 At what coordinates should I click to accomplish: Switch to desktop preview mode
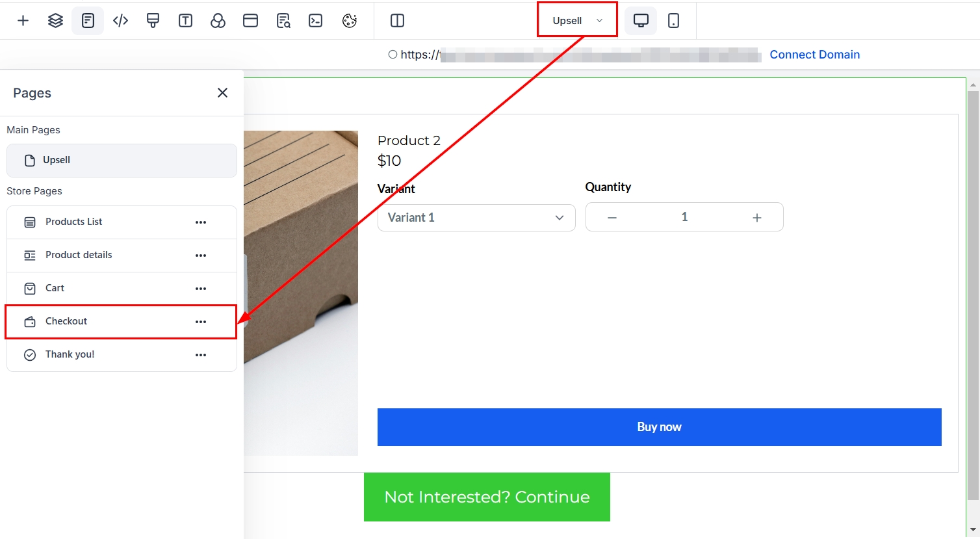pos(641,21)
